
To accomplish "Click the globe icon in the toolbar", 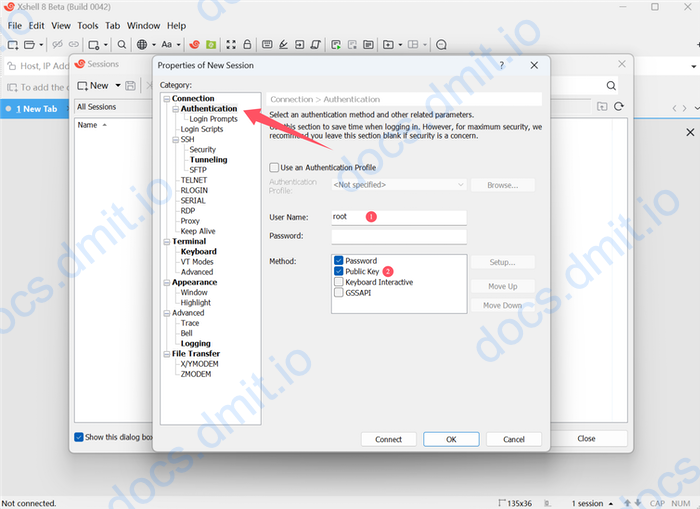I will [142, 45].
